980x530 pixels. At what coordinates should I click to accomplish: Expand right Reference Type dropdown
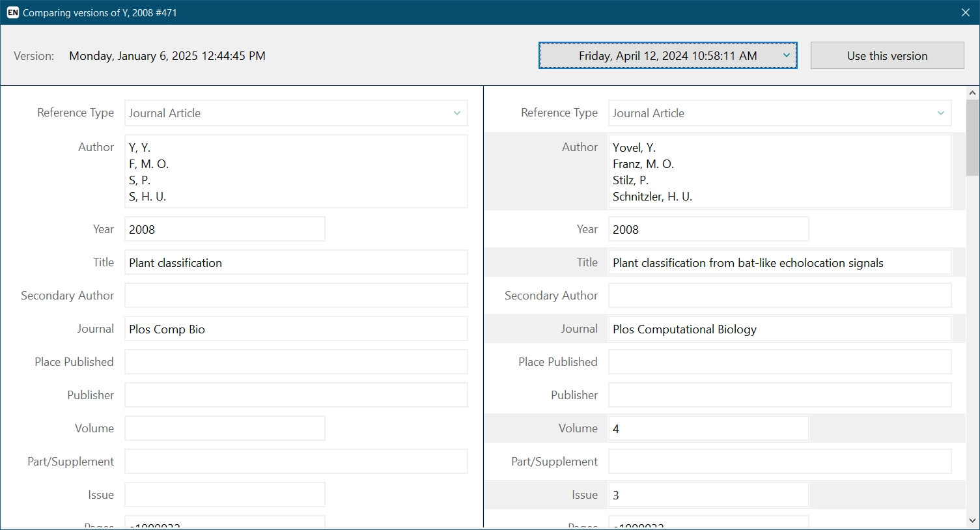click(x=780, y=113)
